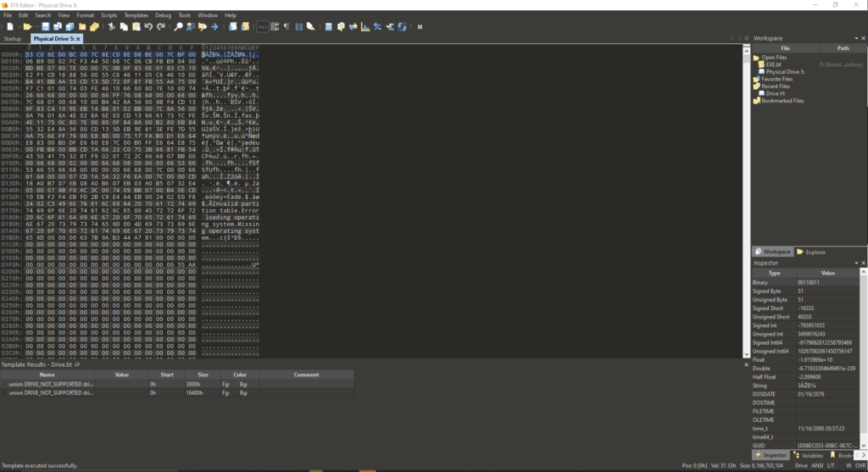Switch to the Variables tab
The image size is (868, 472).
click(810, 455)
